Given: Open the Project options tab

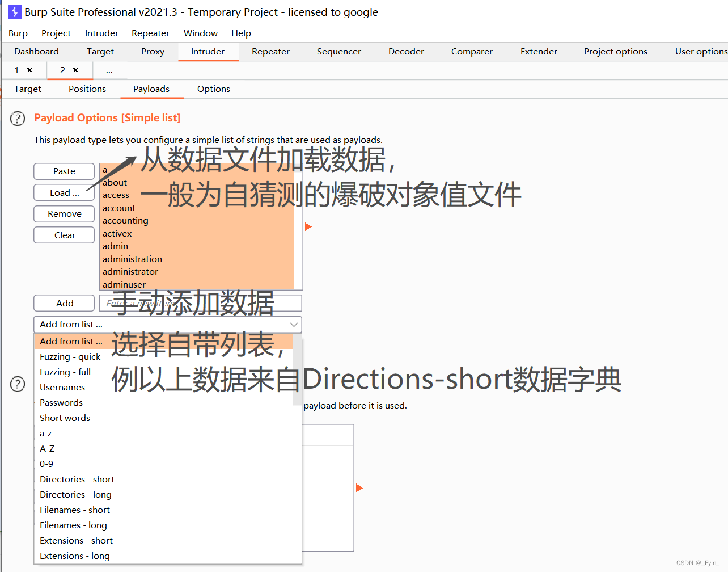Looking at the screenshot, I should [x=616, y=52].
